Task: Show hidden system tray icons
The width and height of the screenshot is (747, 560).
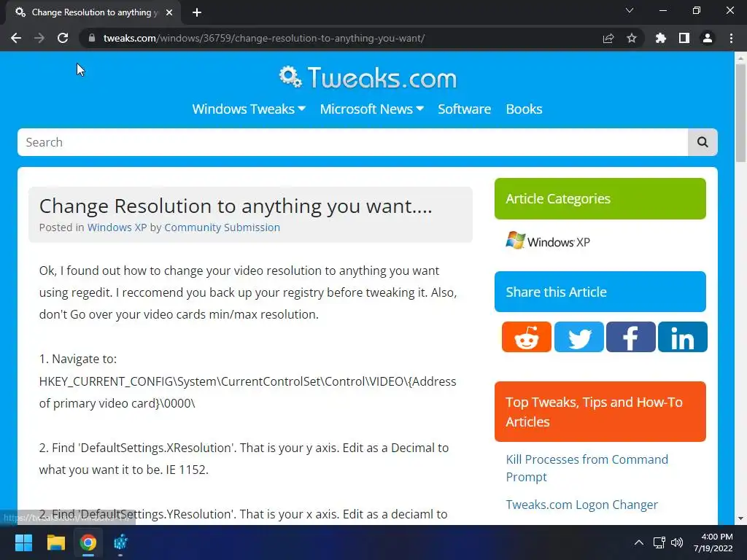Action: 639,542
